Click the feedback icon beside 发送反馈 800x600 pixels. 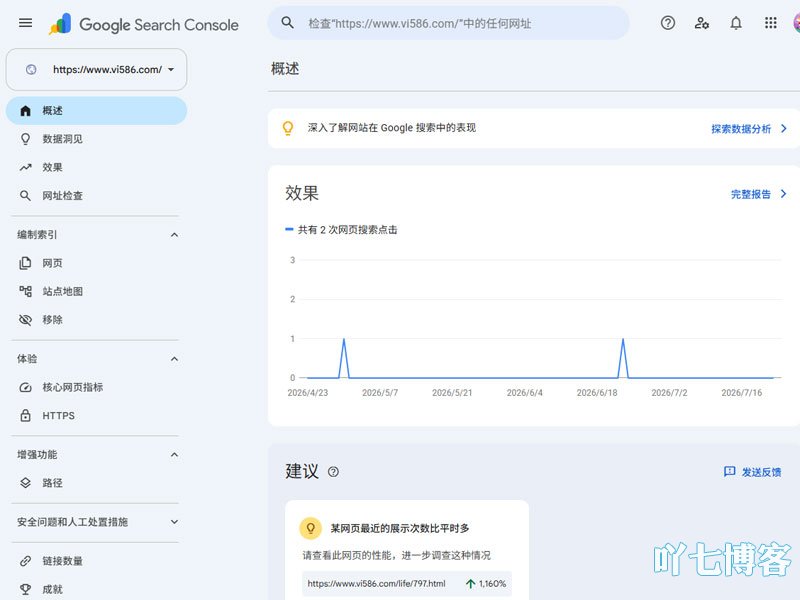click(730, 471)
